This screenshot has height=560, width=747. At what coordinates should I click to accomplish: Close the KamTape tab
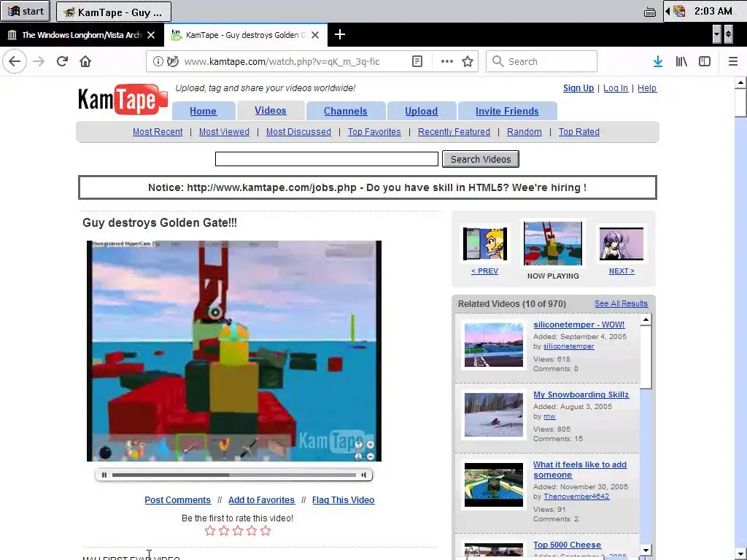pyautogui.click(x=315, y=35)
